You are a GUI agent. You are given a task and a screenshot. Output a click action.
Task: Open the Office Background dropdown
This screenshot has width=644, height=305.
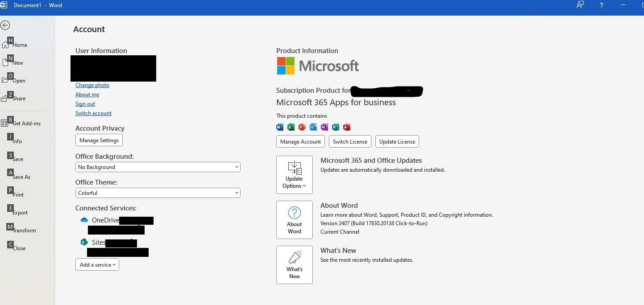pos(158,167)
